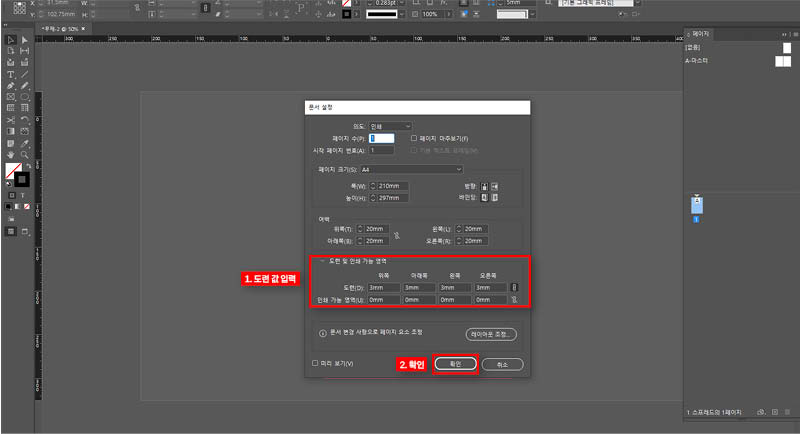Select the Selection tool arrow
This screenshot has height=434, width=800.
coord(10,40)
